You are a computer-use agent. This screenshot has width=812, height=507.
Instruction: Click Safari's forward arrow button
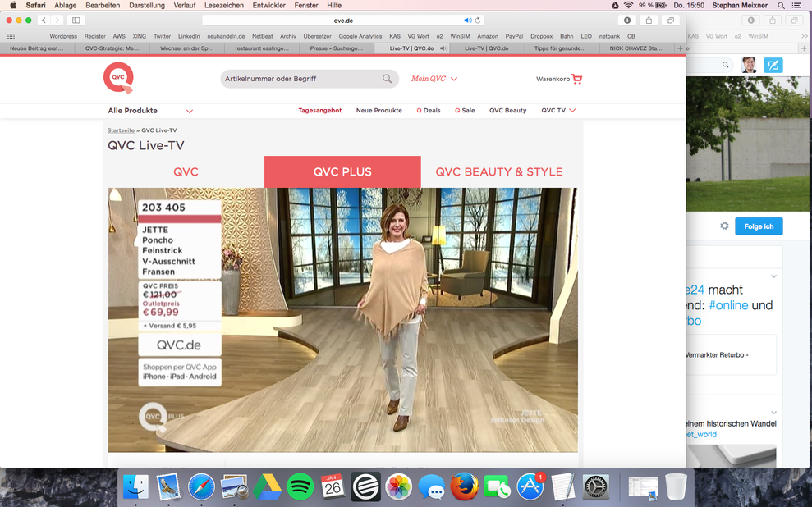pyautogui.click(x=57, y=21)
